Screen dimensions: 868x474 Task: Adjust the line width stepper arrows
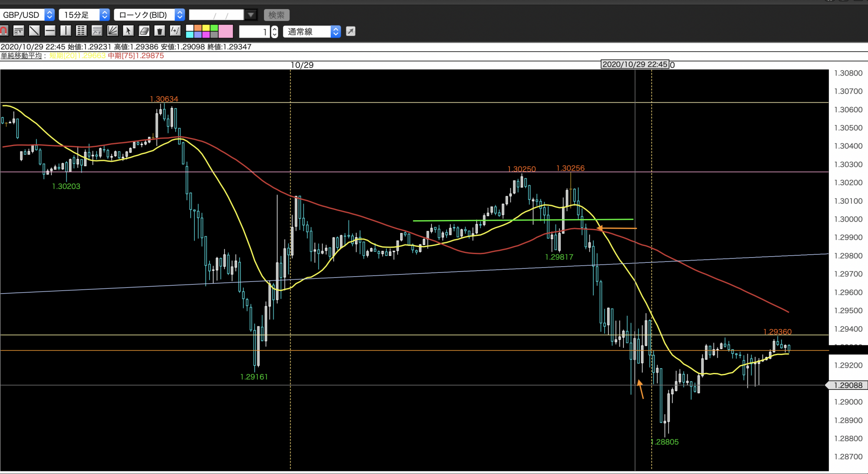pos(274,32)
